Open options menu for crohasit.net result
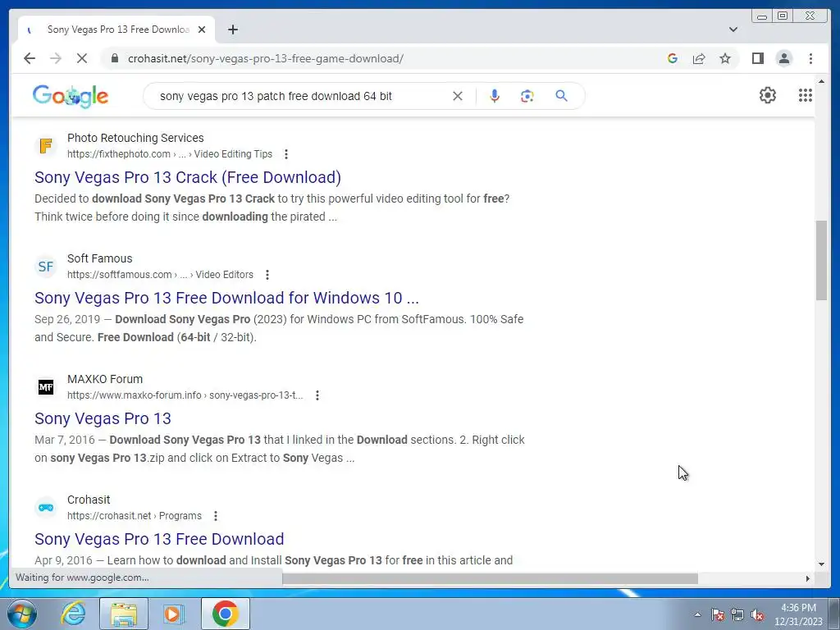Screen dimensions: 840x630 coord(216,516)
